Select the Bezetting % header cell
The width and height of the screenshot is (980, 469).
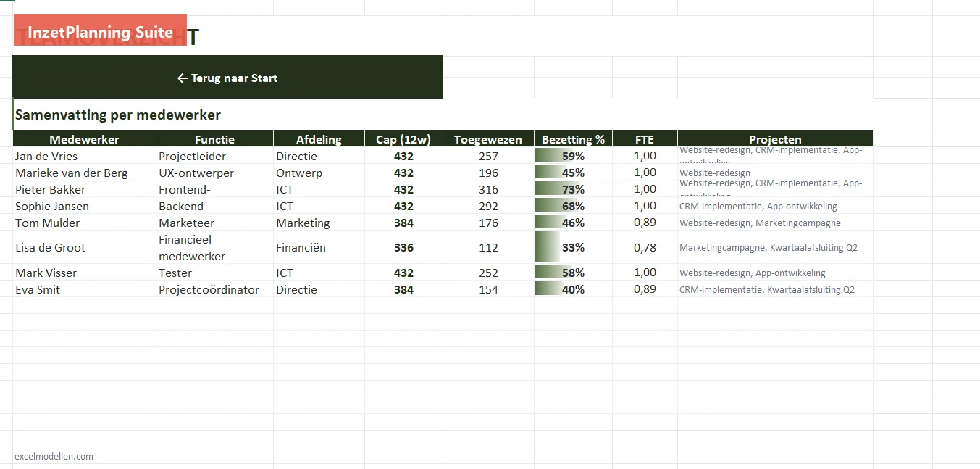coord(573,139)
